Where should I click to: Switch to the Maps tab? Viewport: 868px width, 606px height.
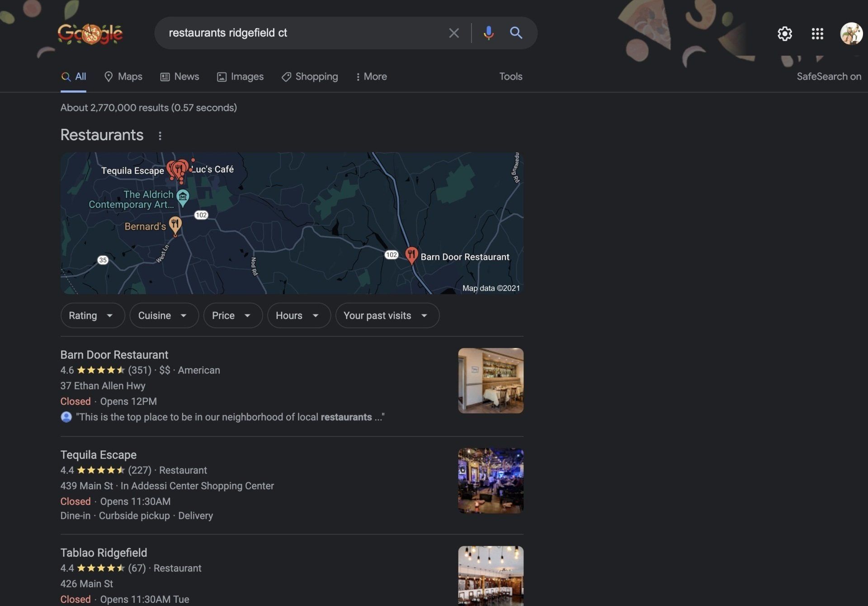coord(123,76)
